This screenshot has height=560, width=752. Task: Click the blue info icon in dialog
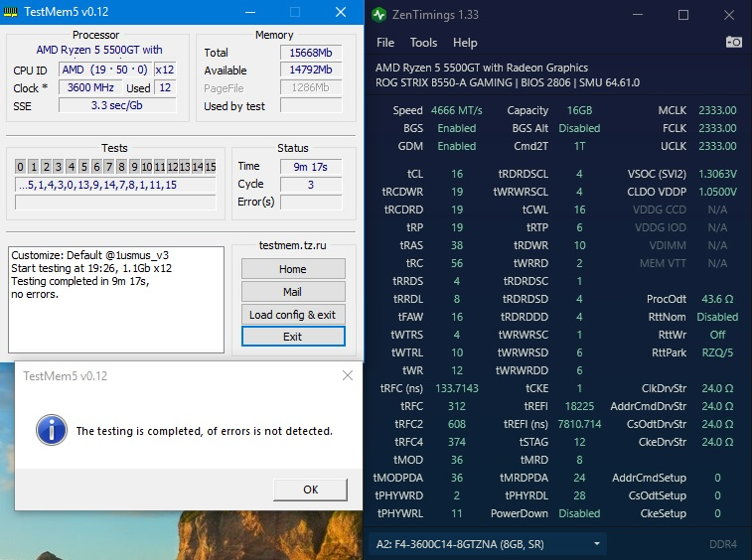[x=52, y=430]
